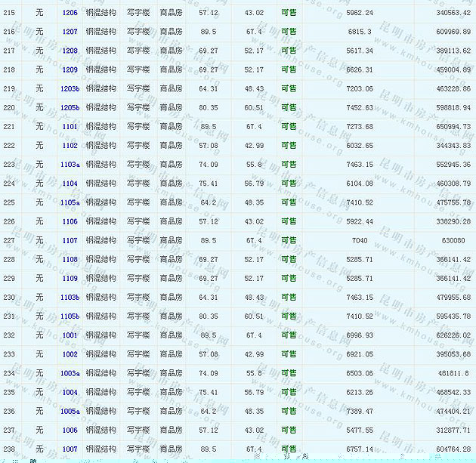Open room 1203b link
Screen dimensions: 476x463
pos(70,89)
